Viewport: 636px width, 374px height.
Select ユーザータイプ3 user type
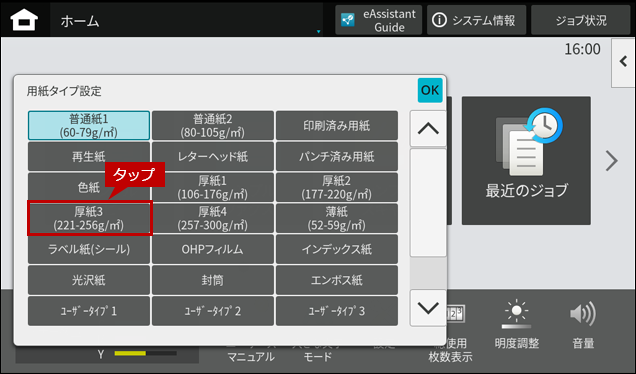(x=337, y=311)
